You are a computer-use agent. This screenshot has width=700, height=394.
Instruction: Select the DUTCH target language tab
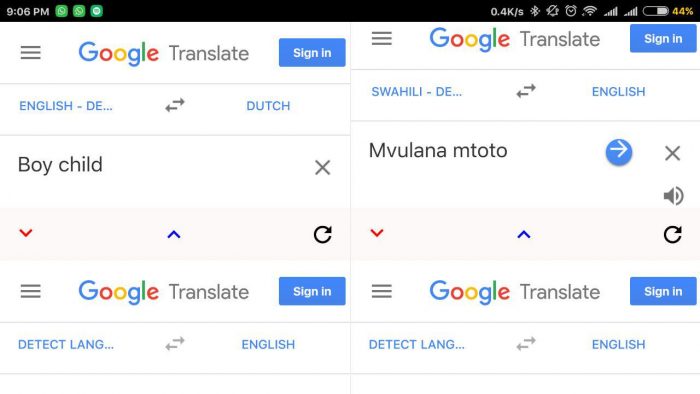point(268,106)
